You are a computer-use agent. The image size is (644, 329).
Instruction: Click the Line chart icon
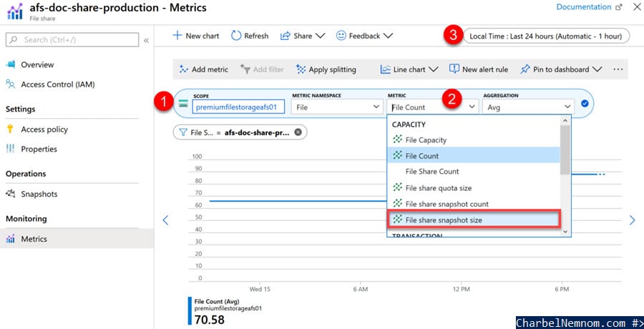click(x=385, y=69)
